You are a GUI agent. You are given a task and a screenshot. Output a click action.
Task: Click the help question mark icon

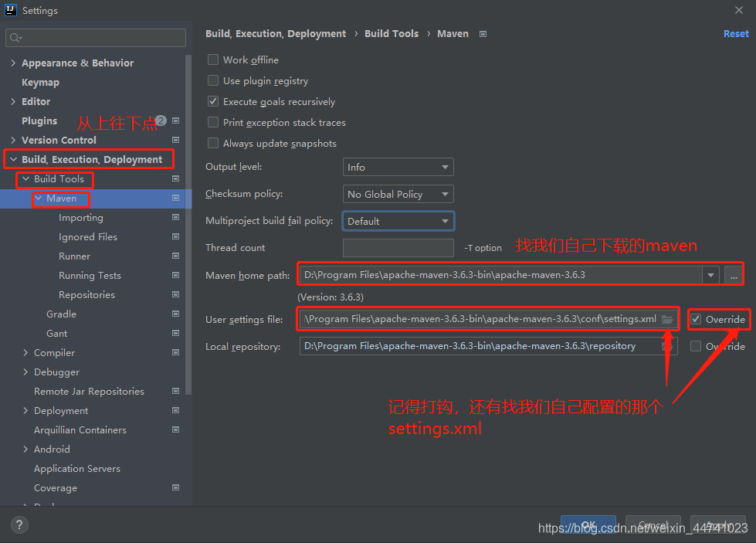click(19, 524)
